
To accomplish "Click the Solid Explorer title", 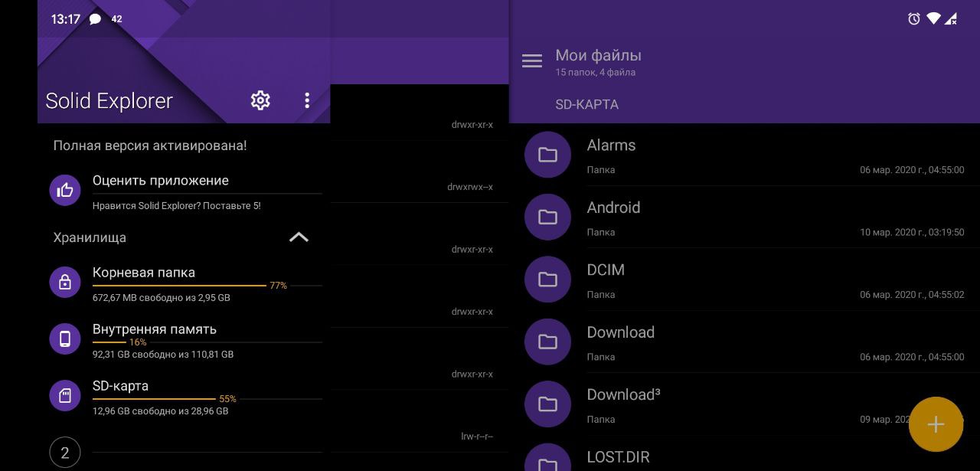I will (x=109, y=101).
